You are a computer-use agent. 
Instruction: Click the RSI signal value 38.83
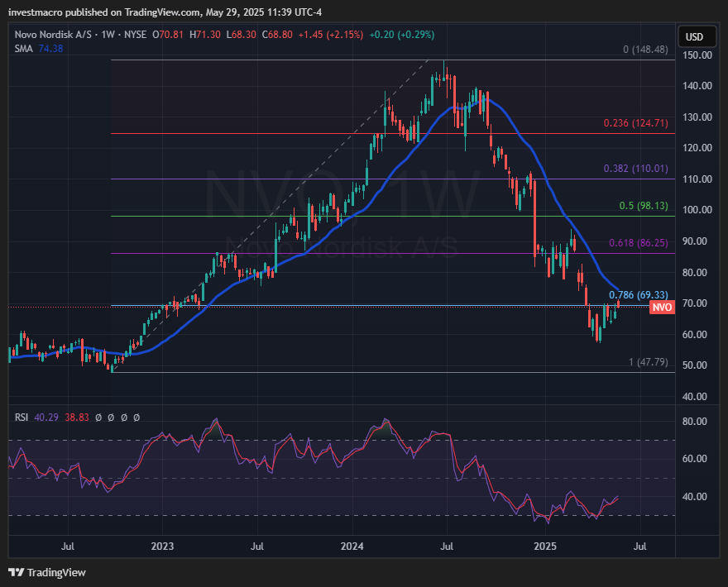tap(77, 418)
